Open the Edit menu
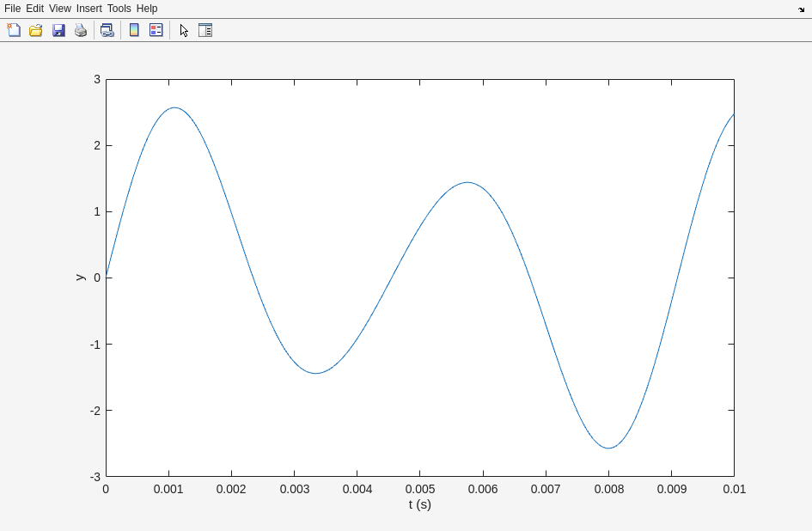The image size is (812, 531). click(34, 9)
